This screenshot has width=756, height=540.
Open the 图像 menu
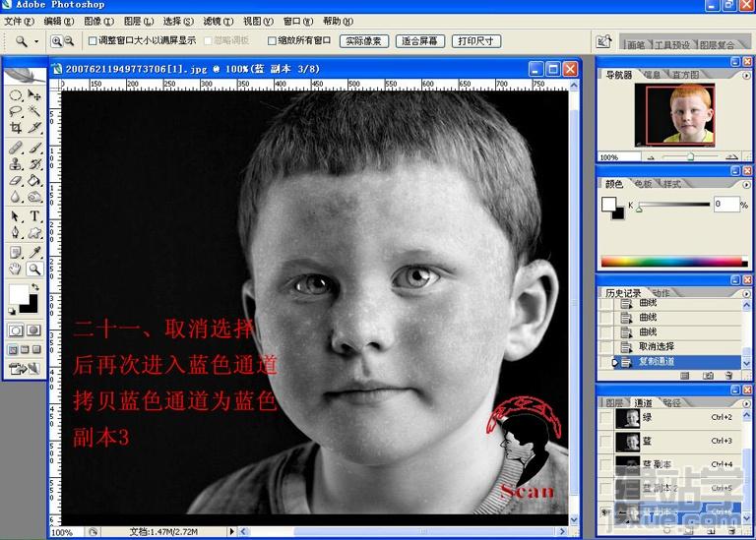click(x=98, y=22)
